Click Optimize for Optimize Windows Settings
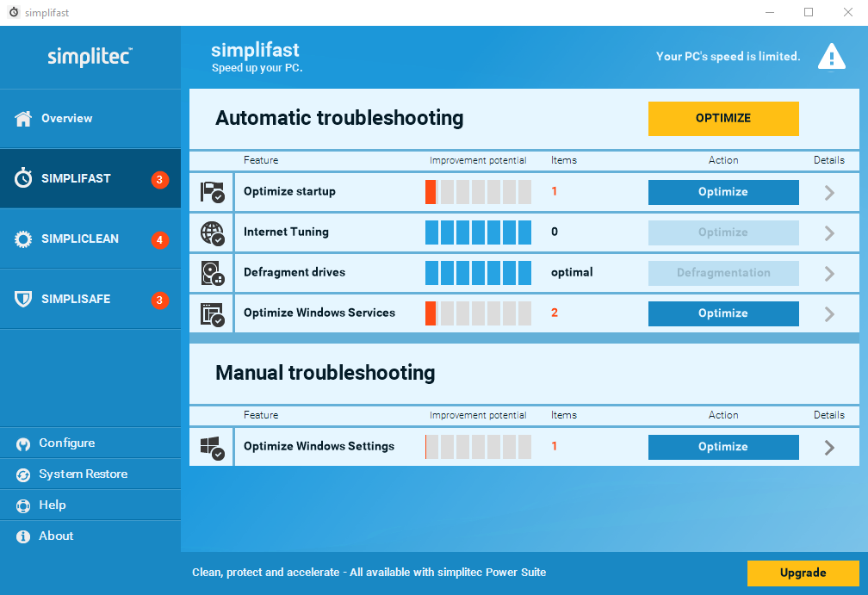Viewport: 868px width, 595px height. [723, 447]
